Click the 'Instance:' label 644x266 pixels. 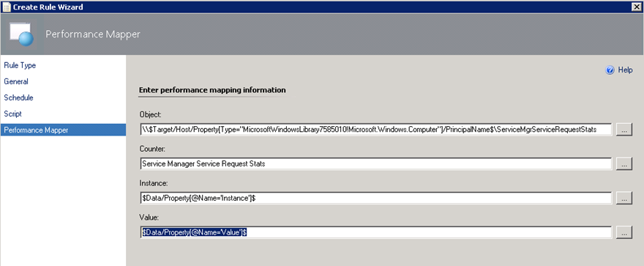[x=153, y=183]
